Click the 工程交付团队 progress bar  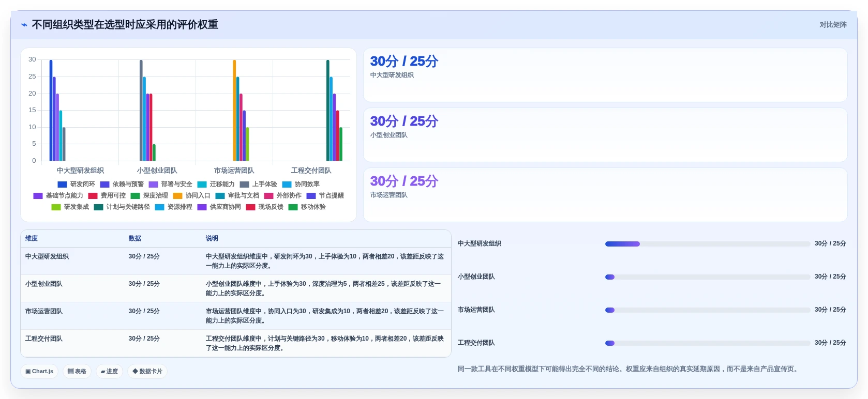708,343
